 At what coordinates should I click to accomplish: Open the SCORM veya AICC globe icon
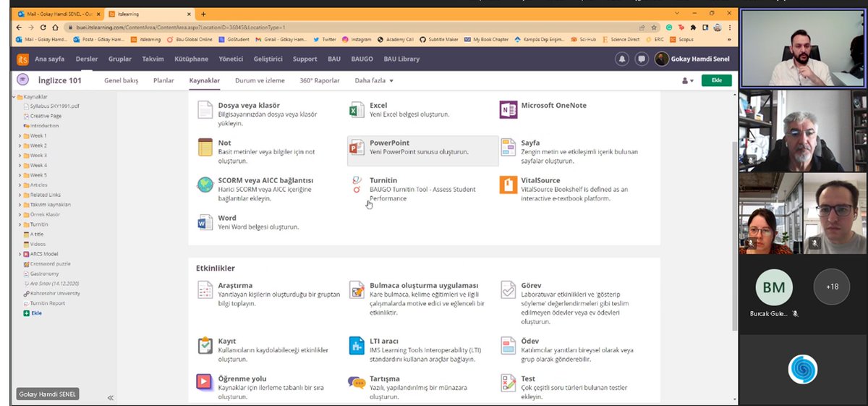coord(205,185)
